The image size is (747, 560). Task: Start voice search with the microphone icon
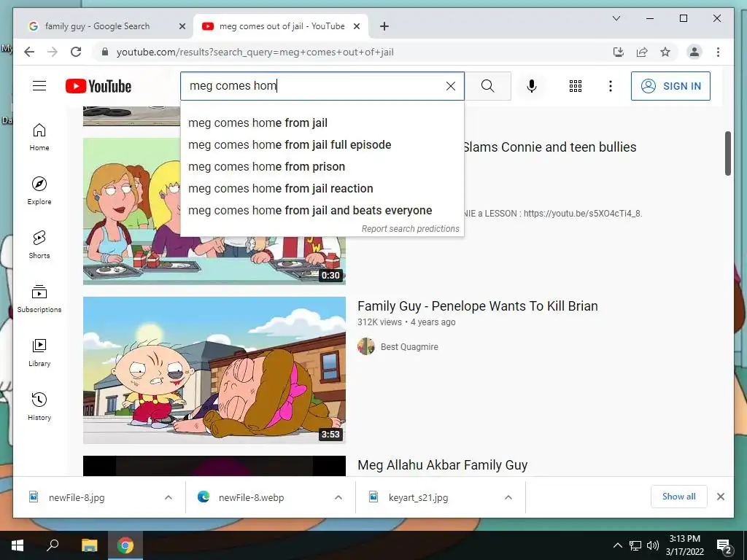click(x=532, y=86)
